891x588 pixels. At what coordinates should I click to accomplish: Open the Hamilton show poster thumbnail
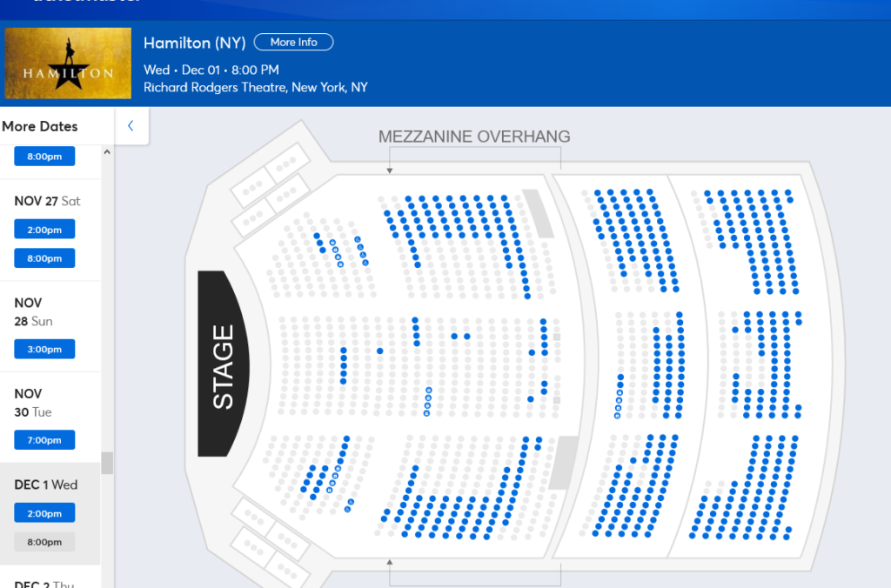68,63
